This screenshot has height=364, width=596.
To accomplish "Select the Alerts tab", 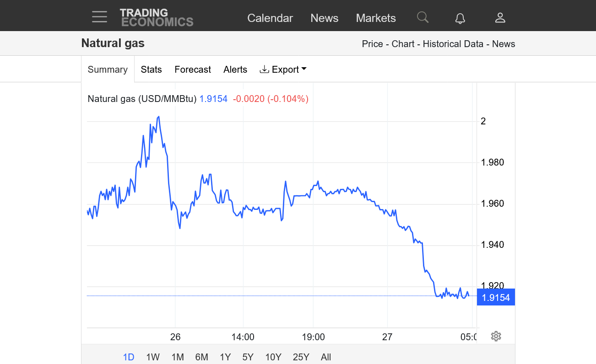I will click(x=235, y=70).
